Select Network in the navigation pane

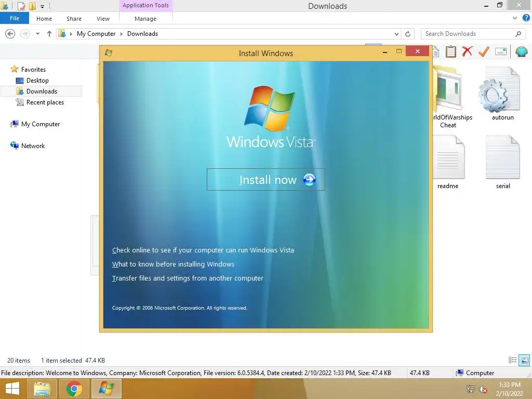(33, 145)
